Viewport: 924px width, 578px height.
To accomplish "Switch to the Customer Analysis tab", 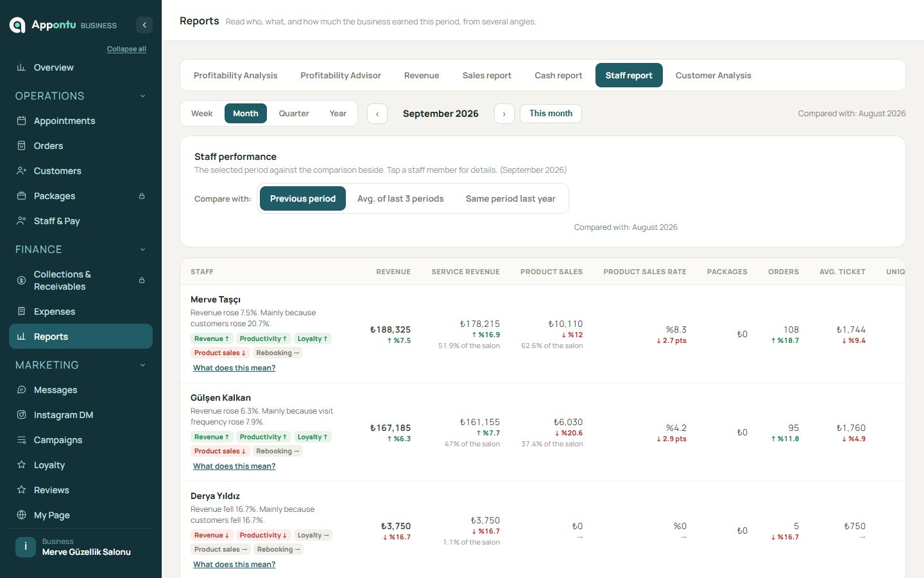I will pyautogui.click(x=714, y=75).
